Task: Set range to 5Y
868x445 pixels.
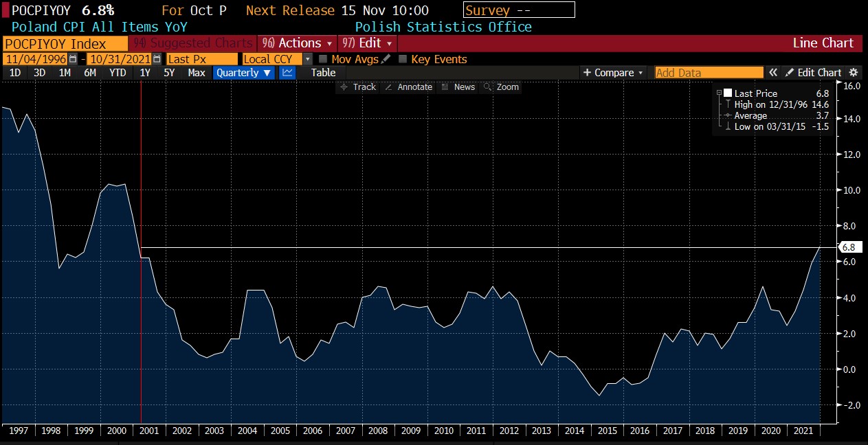Action: coord(169,73)
